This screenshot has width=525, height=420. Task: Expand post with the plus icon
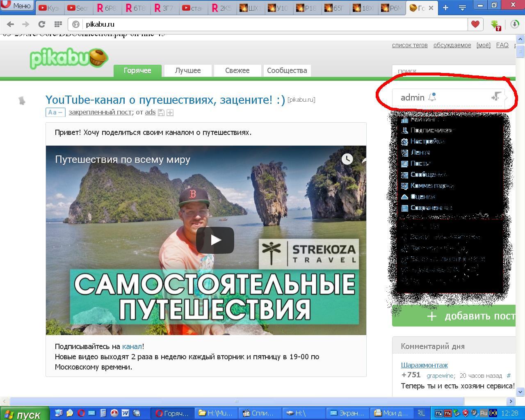click(170, 112)
